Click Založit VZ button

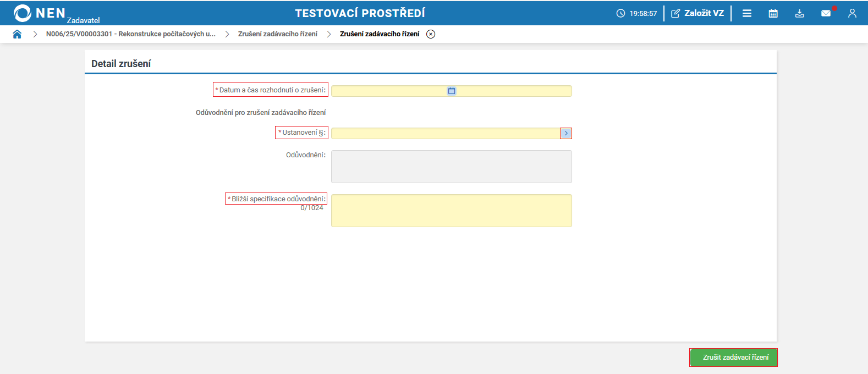pyautogui.click(x=697, y=13)
